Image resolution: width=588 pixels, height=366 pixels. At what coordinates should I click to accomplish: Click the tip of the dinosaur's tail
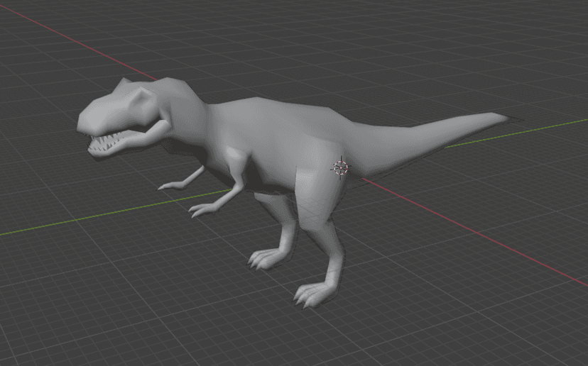click(x=502, y=117)
